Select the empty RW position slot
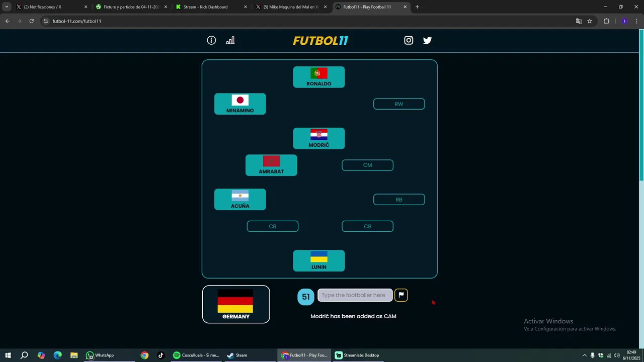 (399, 104)
